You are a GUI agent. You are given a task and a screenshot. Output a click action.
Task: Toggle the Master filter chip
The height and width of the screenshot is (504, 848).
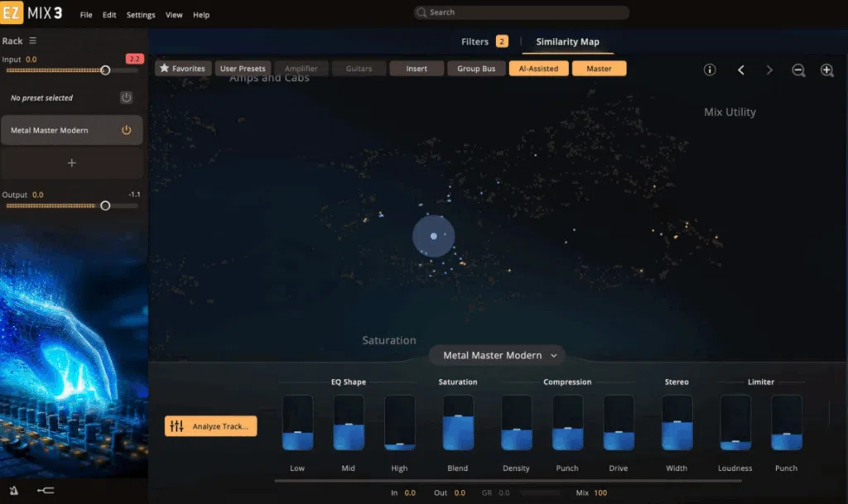point(599,69)
